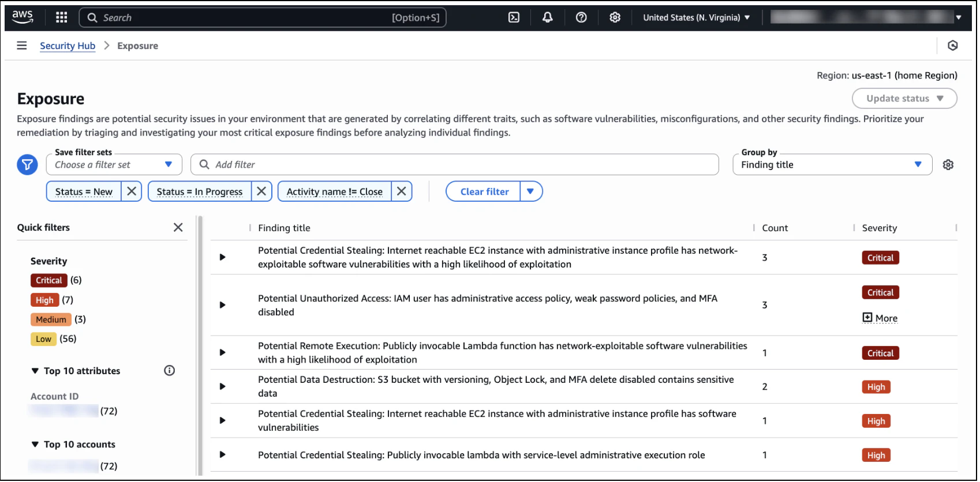Open the Update status dropdown
This screenshot has height=482, width=980.
906,99
